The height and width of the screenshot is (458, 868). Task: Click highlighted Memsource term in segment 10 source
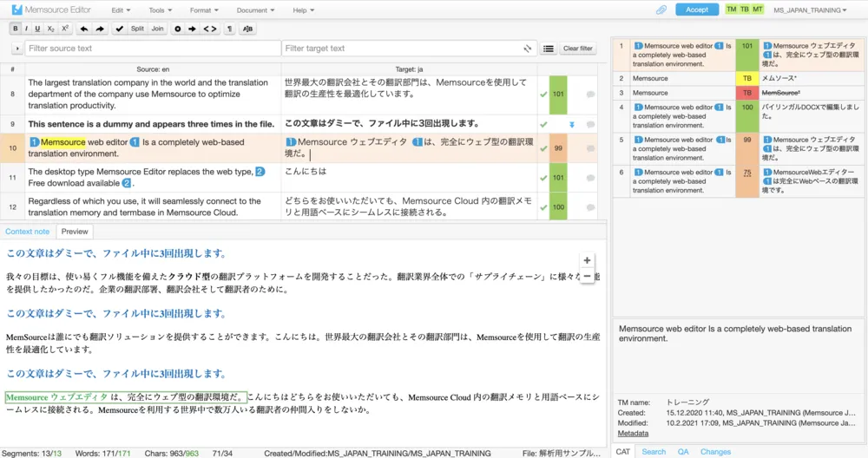pyautogui.click(x=63, y=142)
